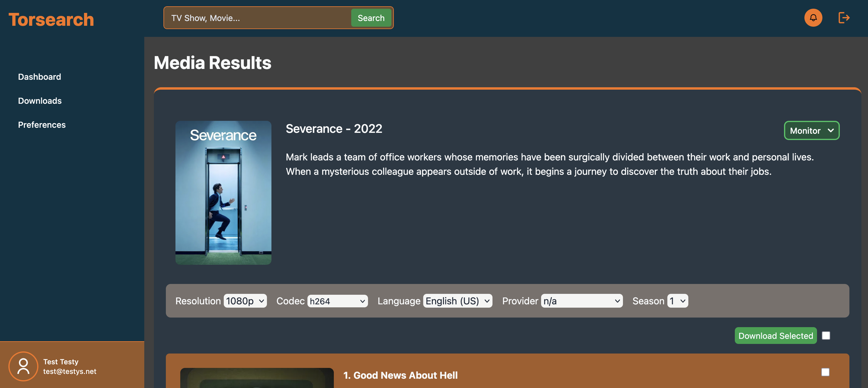Open the Good News About Hell episode title
Screen dimensions: 868x388
pyautogui.click(x=400, y=375)
